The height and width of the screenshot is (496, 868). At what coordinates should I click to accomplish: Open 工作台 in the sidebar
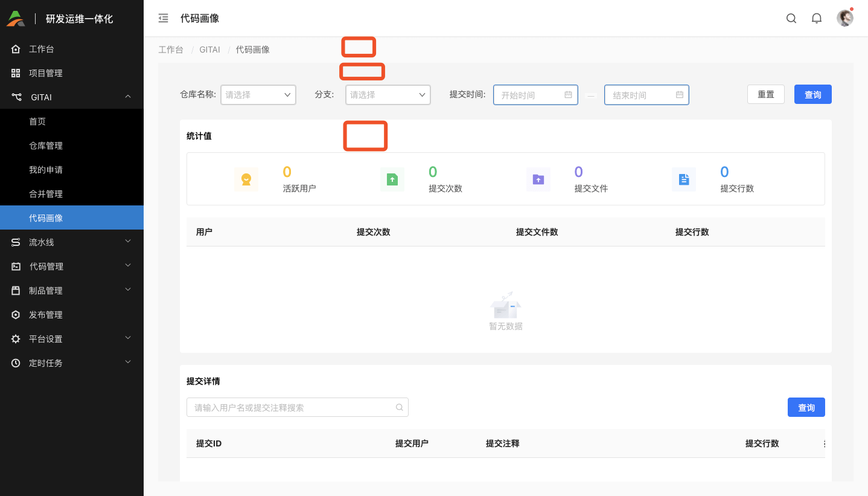72,49
